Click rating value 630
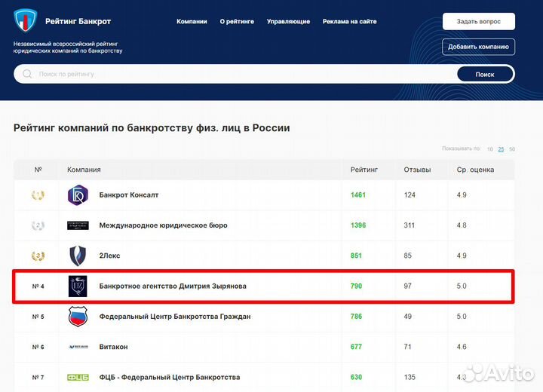 [x=356, y=377]
